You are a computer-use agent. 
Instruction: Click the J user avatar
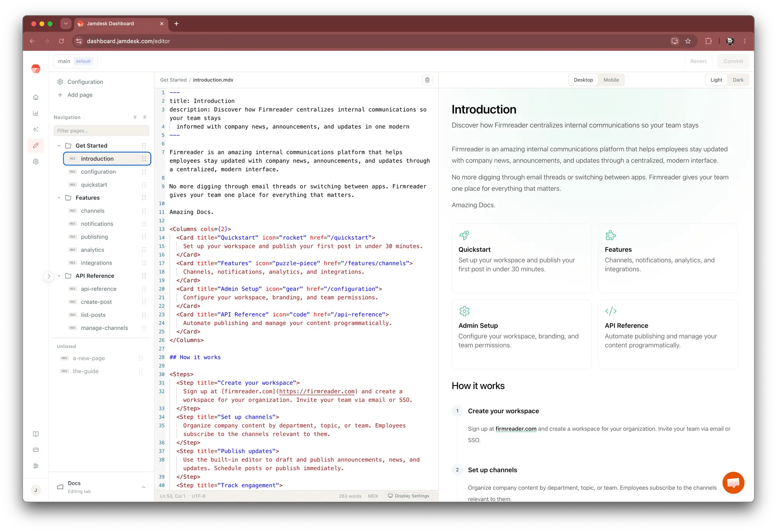36,490
